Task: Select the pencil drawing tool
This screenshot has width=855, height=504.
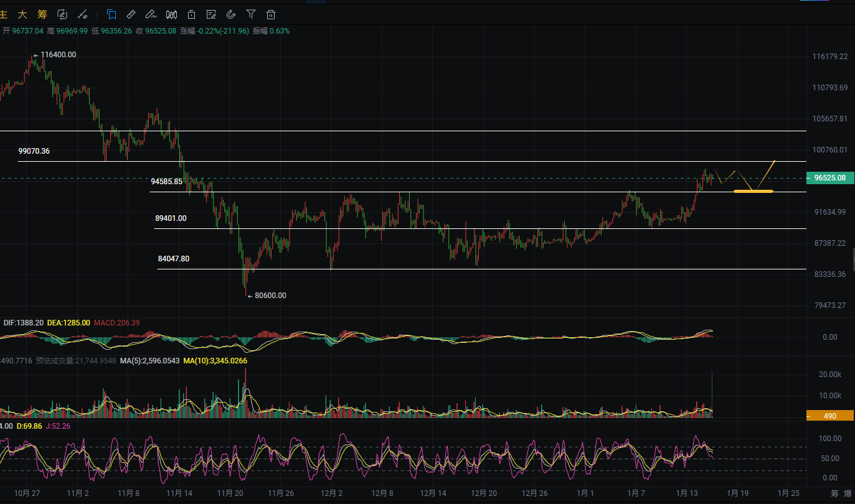Action: tap(150, 14)
